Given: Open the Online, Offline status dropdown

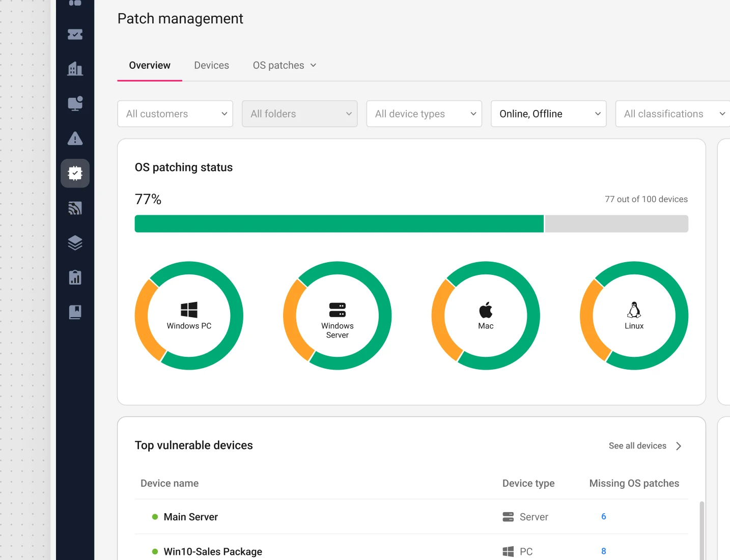Looking at the screenshot, I should point(549,114).
